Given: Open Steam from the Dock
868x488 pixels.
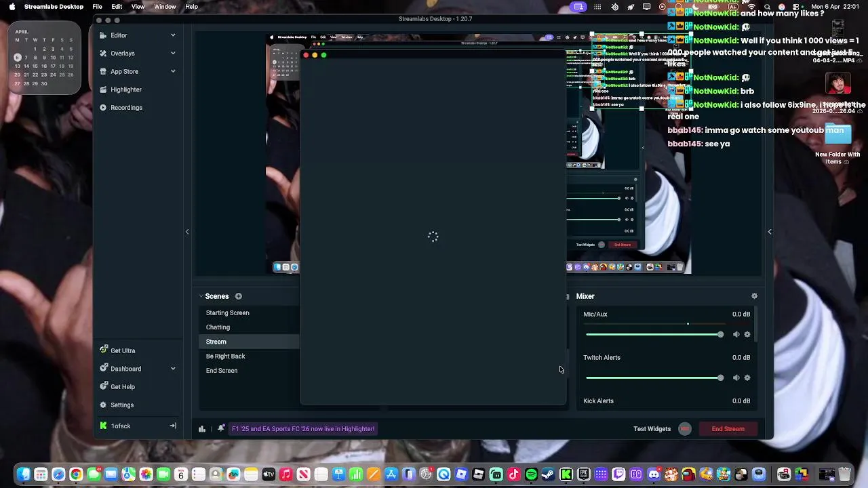Looking at the screenshot, I should [x=548, y=474].
